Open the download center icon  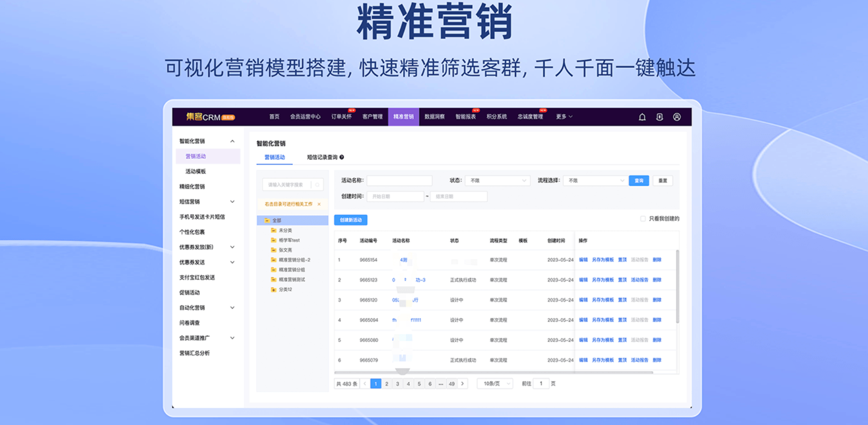(660, 117)
